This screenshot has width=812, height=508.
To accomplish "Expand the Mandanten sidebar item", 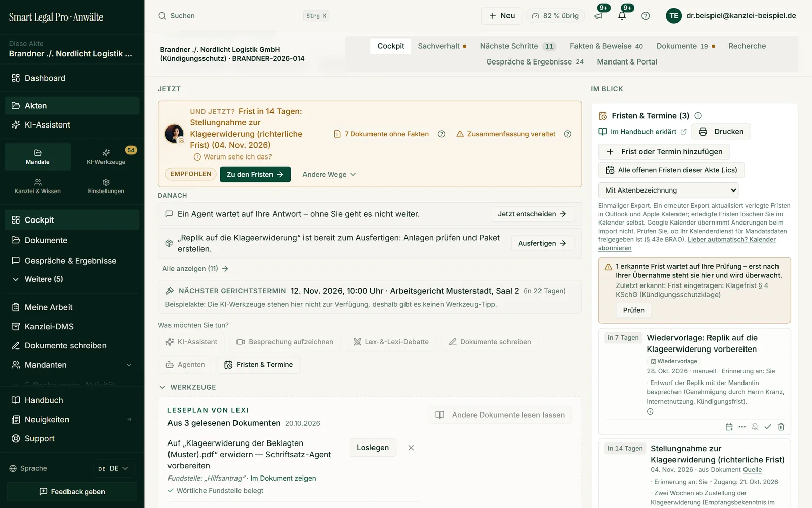I will point(72,365).
